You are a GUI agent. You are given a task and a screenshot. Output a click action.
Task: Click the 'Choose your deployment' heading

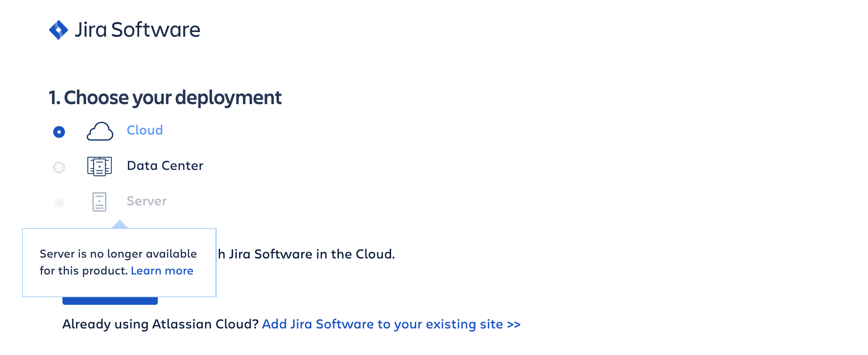pyautogui.click(x=165, y=97)
